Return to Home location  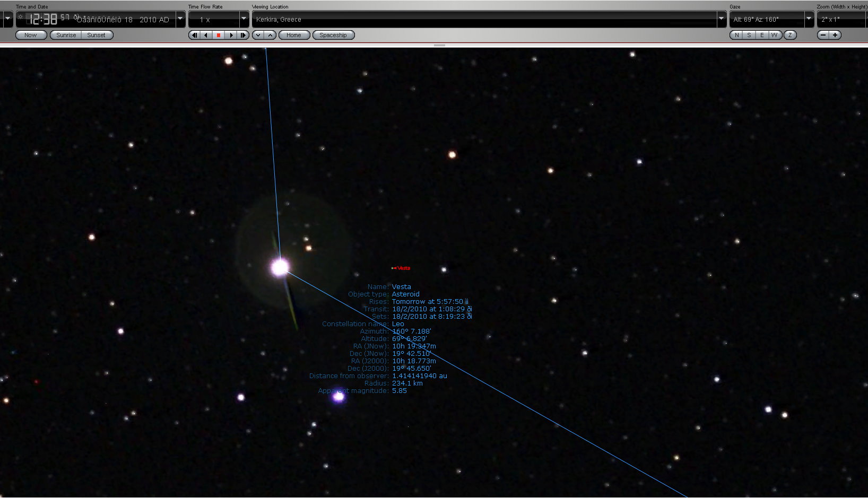(x=294, y=35)
